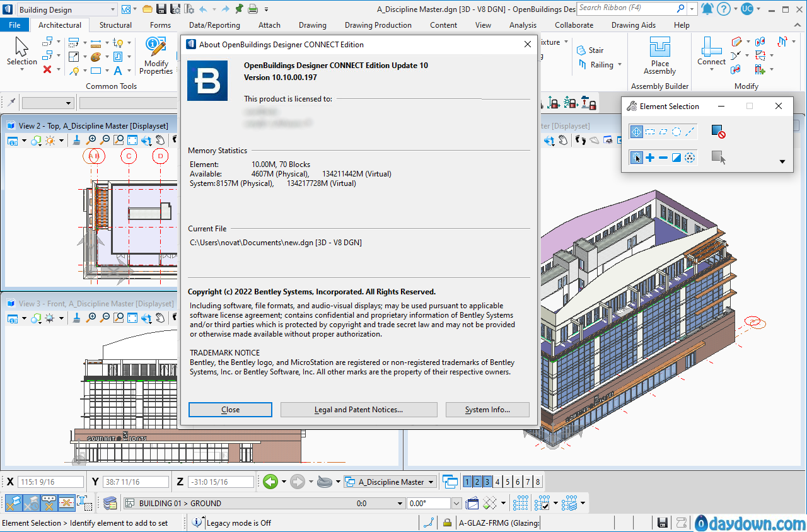Choose the Circle selection method in Element Selection
The width and height of the screenshot is (807, 532).
point(676,132)
